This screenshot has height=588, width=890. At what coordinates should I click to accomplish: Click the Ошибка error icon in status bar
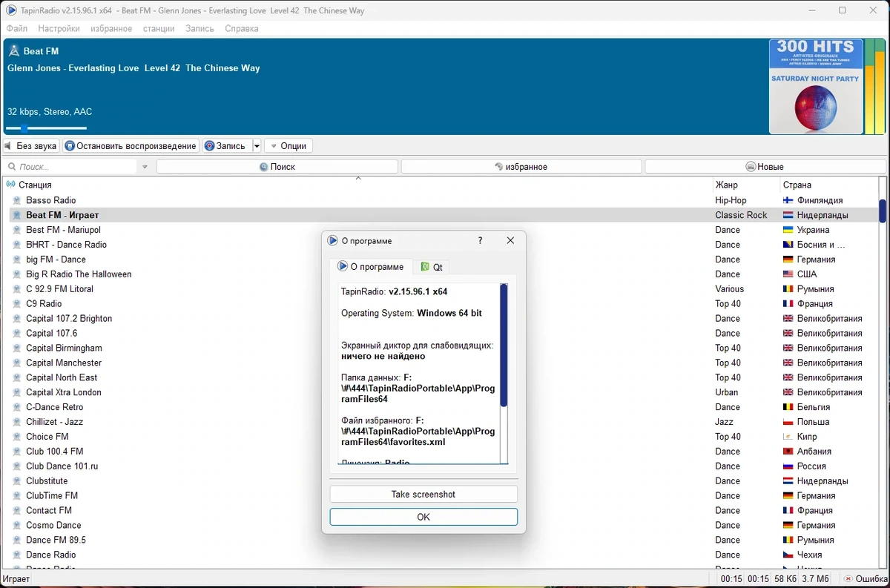tap(849, 579)
